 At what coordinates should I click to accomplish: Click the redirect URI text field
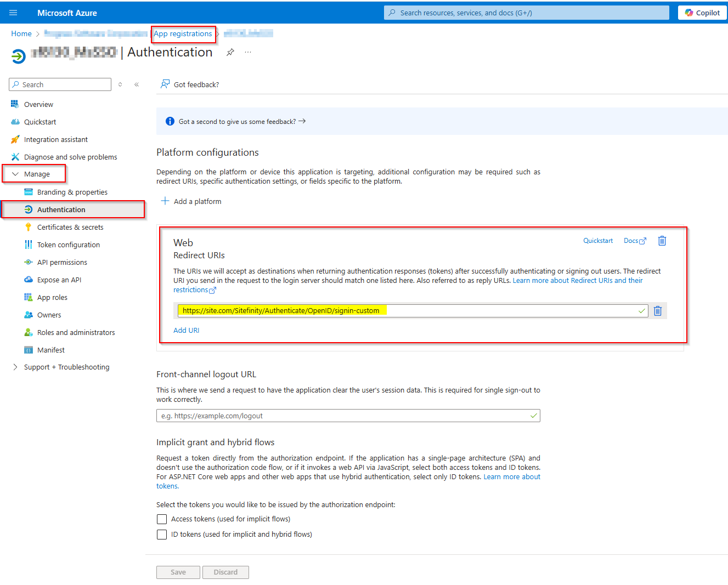[413, 310]
